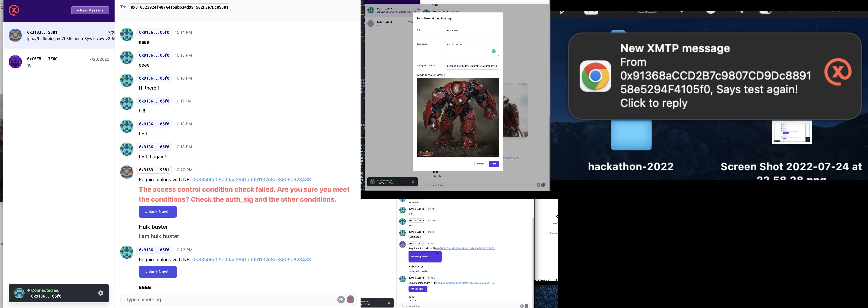Image resolution: width=868 pixels, height=308 pixels.
Task: Click Send in the Send Token Gating dialog
Action: (494, 164)
